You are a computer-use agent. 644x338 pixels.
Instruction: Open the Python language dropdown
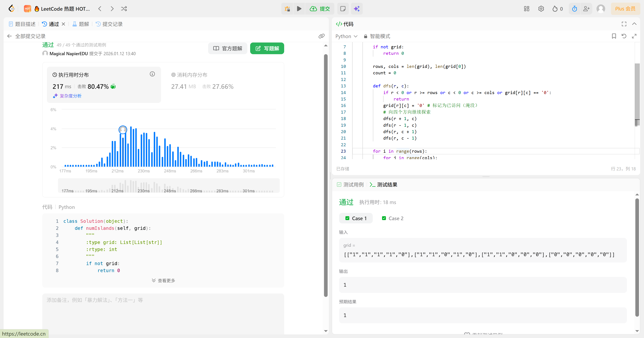coord(346,36)
